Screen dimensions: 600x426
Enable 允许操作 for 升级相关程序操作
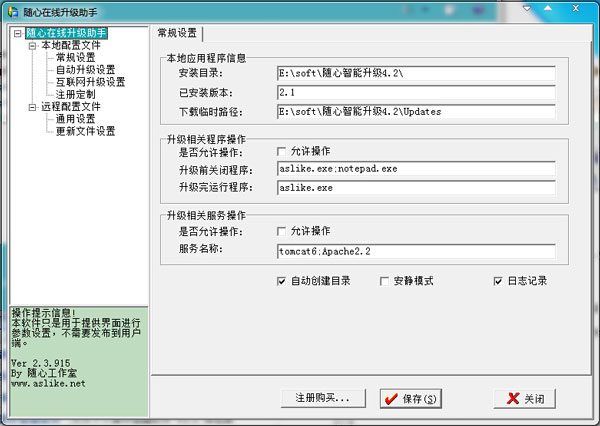click(x=283, y=151)
